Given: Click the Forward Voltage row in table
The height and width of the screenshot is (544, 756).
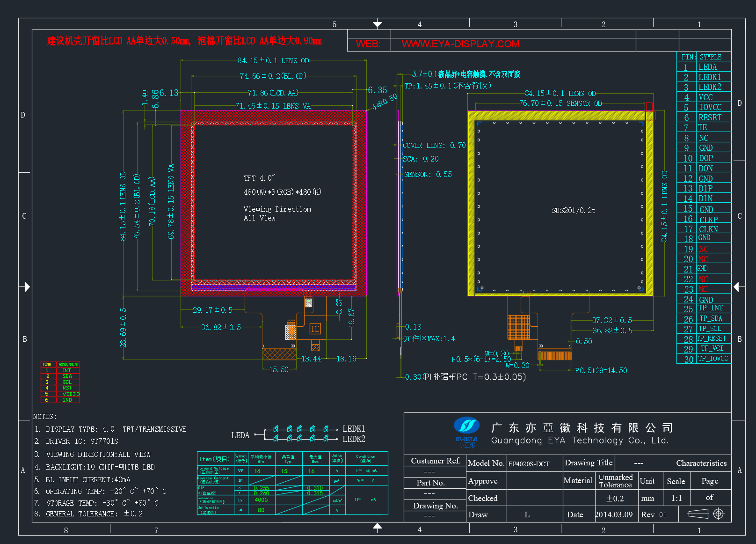Looking at the screenshot, I should tap(292, 470).
